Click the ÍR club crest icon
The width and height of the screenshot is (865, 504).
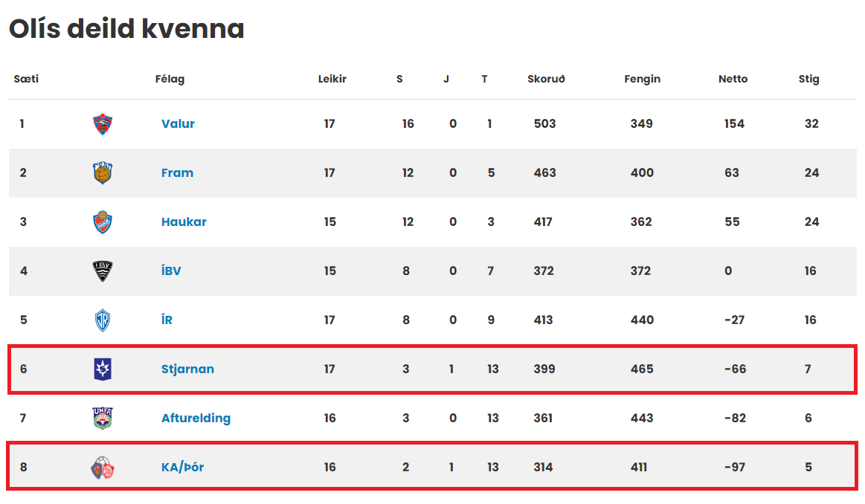point(103,320)
